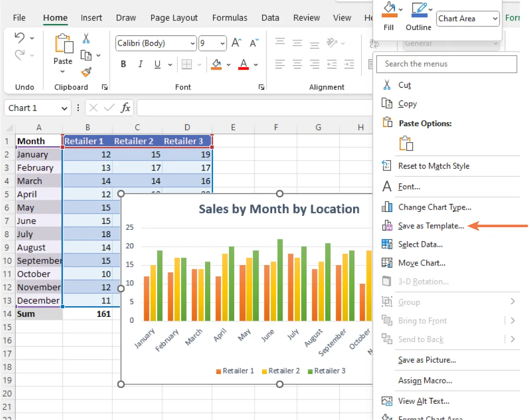
Task: Toggle bold formatting
Action: click(123, 64)
